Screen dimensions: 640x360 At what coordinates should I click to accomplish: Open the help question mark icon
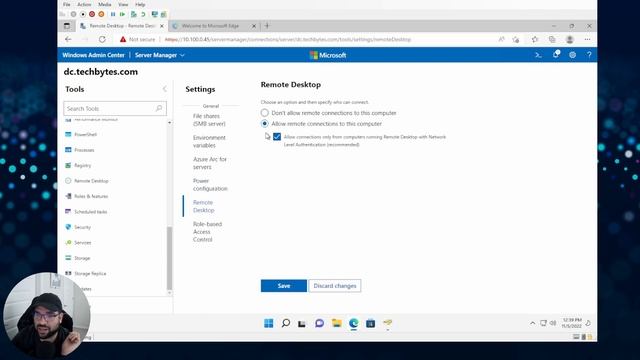(x=589, y=55)
